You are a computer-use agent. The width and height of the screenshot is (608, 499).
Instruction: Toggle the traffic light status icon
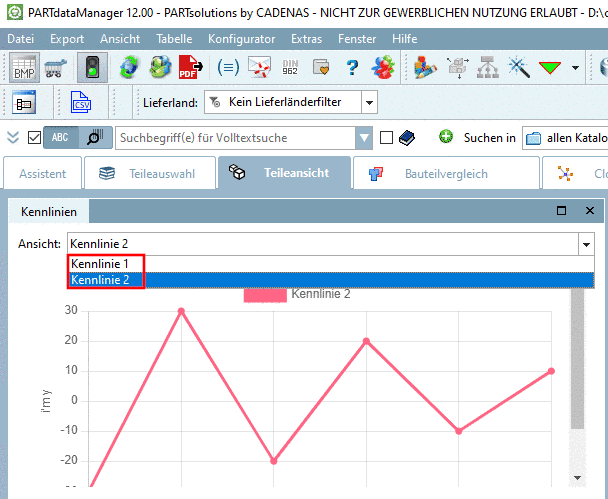(x=92, y=67)
